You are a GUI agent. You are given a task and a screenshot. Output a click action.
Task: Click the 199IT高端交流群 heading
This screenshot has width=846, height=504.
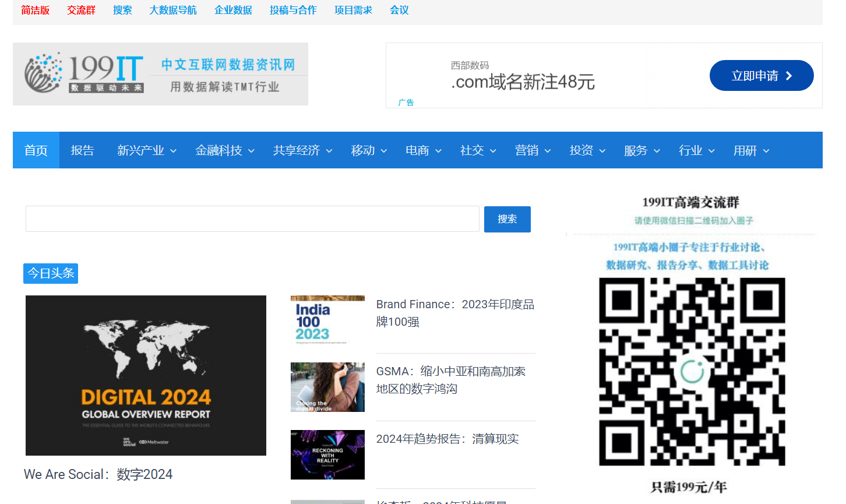[691, 202]
